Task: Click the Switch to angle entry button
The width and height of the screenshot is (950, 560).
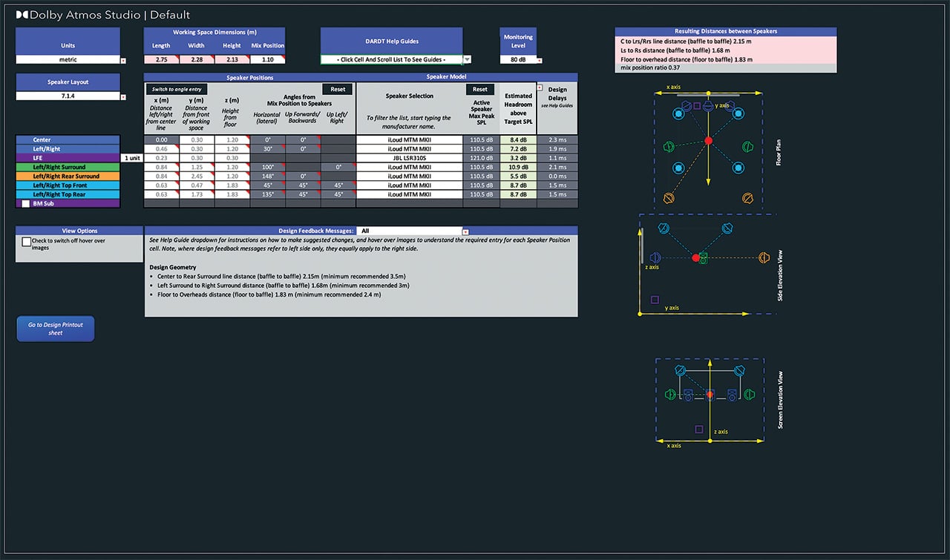Action: point(177,89)
